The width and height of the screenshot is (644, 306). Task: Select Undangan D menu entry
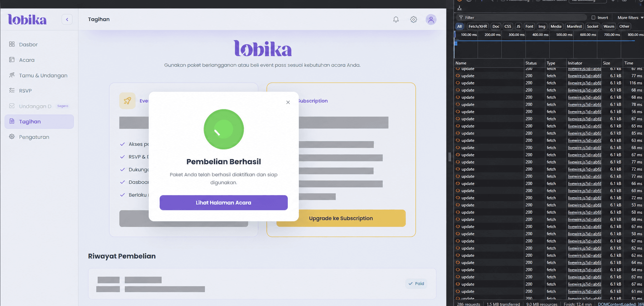[x=39, y=106]
